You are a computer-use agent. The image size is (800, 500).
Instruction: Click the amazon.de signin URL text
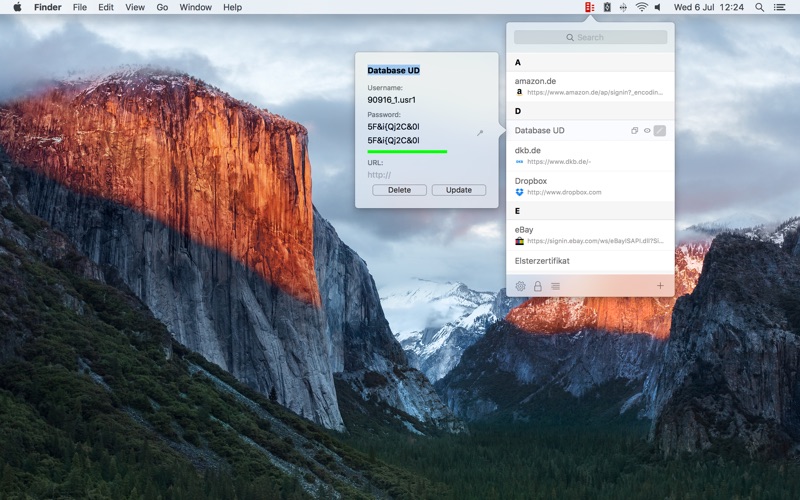[595, 92]
